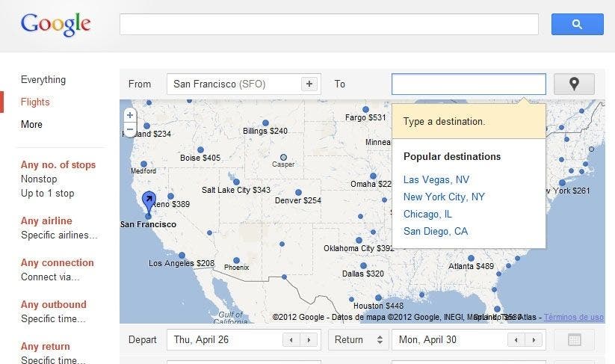Pick San Diego, CA destination
Viewport: 615px width, 364px height.
coord(436,232)
